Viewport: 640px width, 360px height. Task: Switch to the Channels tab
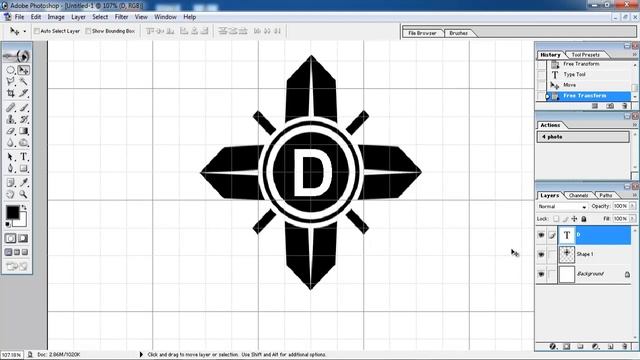coord(578,196)
